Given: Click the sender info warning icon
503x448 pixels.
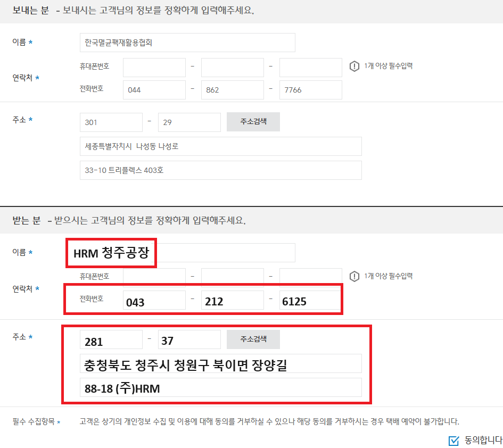Looking at the screenshot, I should (x=354, y=67).
